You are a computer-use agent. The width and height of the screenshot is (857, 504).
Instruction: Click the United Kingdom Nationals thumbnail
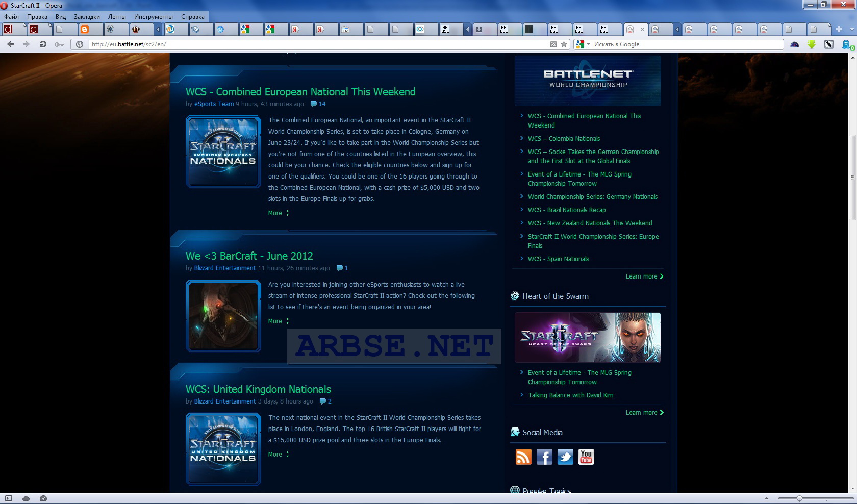point(223,449)
